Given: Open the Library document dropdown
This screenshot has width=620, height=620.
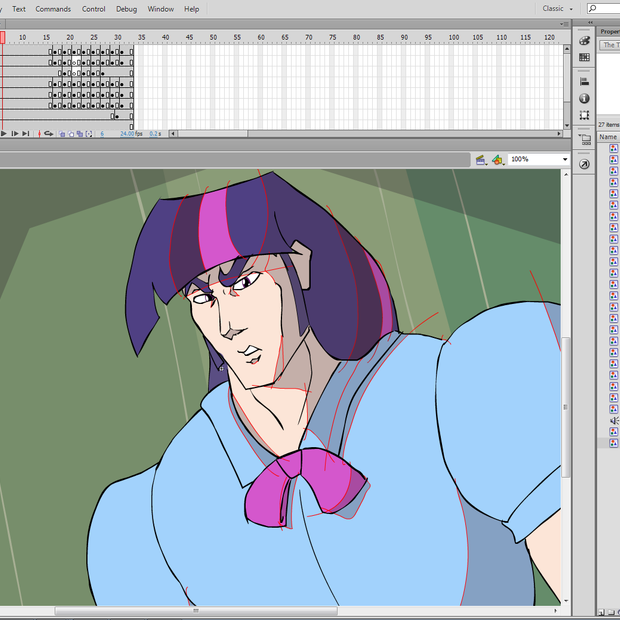Looking at the screenshot, I should [x=609, y=45].
